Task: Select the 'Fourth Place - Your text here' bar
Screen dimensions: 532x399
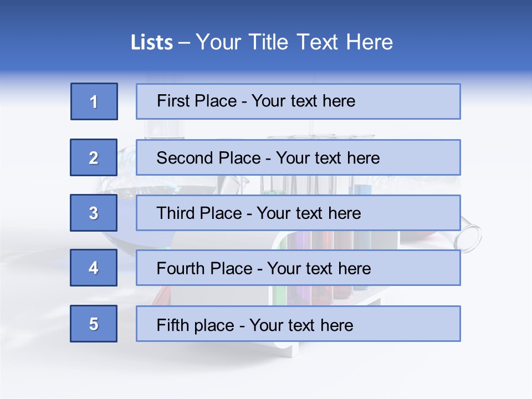Action: (x=298, y=268)
